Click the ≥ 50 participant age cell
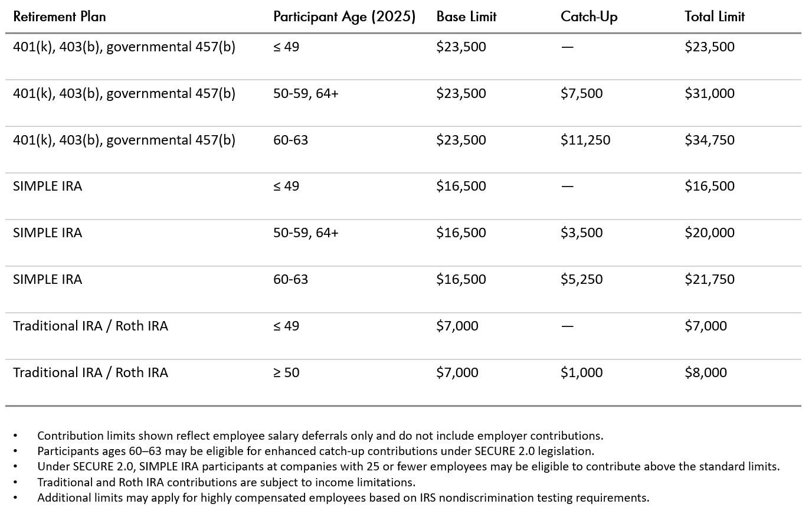The width and height of the screenshot is (812, 517). point(286,372)
